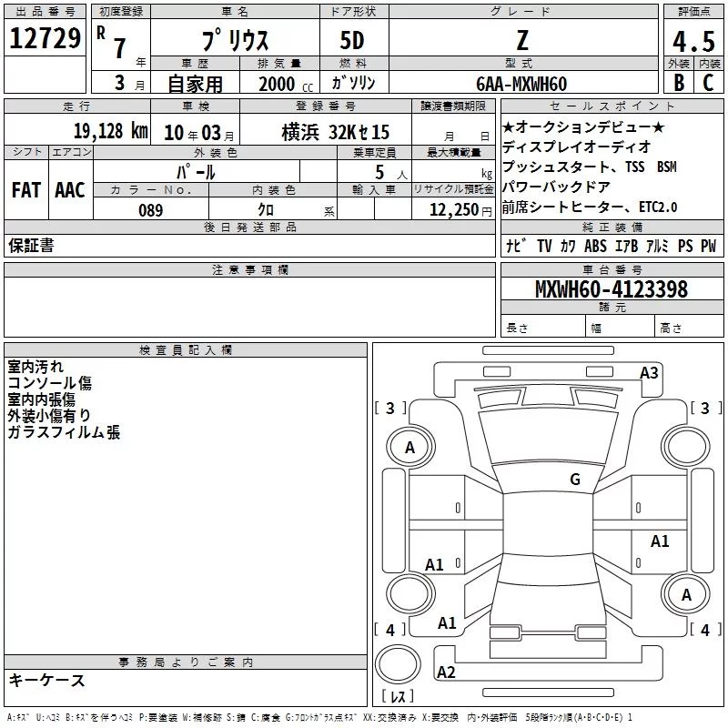Click the ガラスフィルム張 inspector note
Screen dimensions: 728x728
tap(64, 432)
